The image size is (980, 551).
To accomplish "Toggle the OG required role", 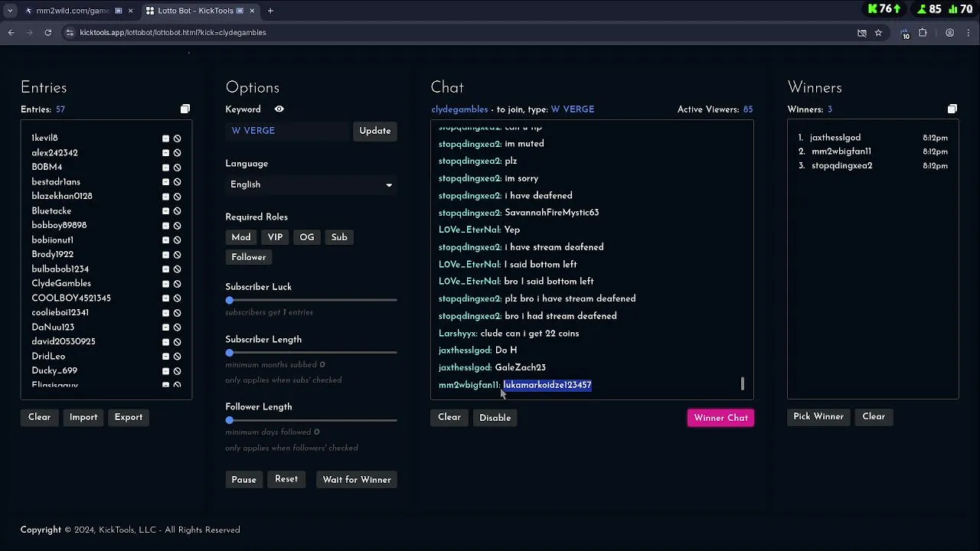I will coord(307,237).
